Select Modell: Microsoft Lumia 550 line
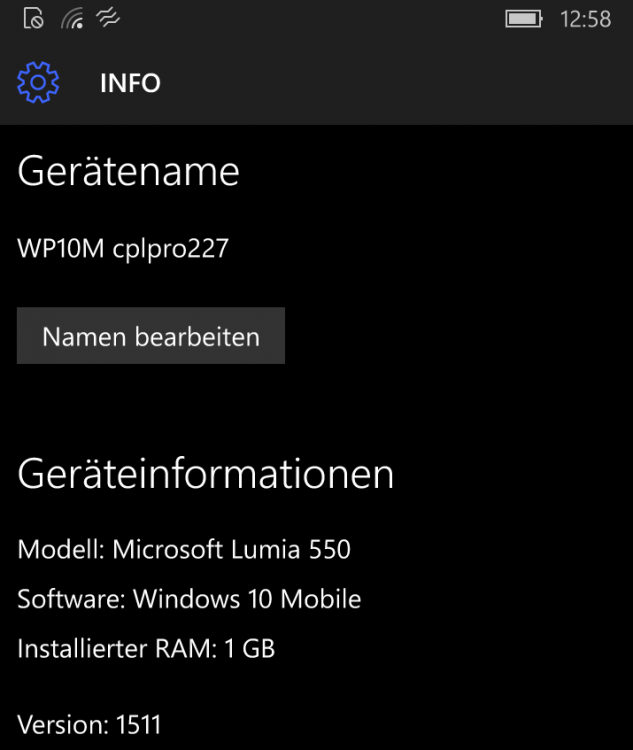The width and height of the screenshot is (633, 750). pos(184,549)
